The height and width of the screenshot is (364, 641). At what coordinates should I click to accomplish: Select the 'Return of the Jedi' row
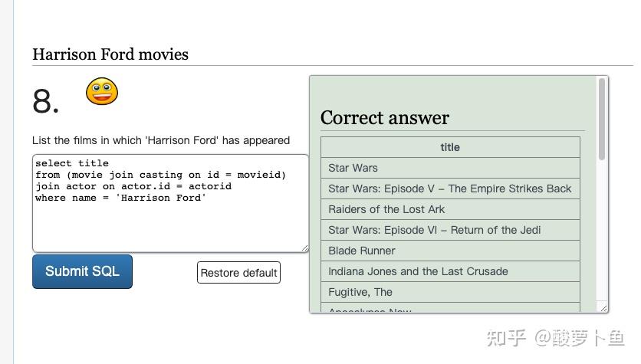pos(450,230)
